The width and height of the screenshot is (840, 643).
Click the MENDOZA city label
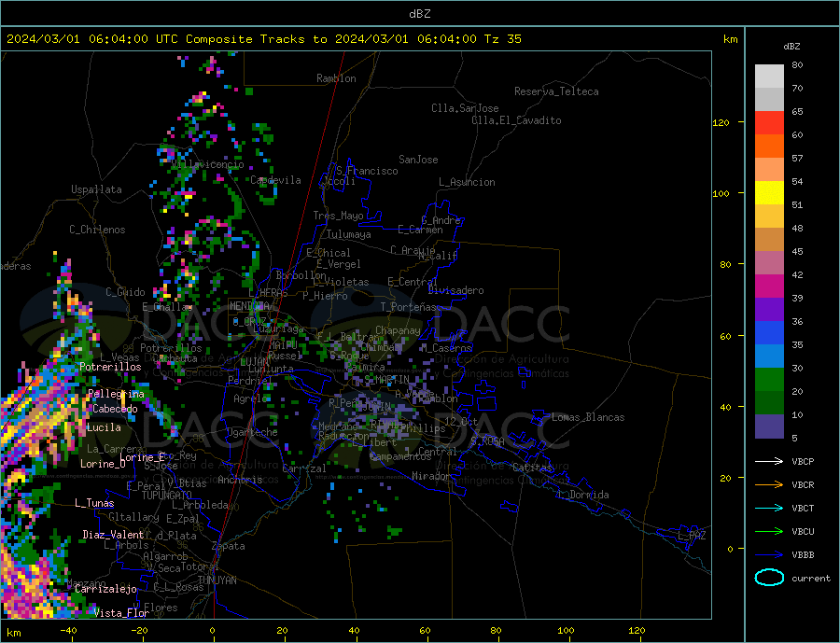pos(250,306)
